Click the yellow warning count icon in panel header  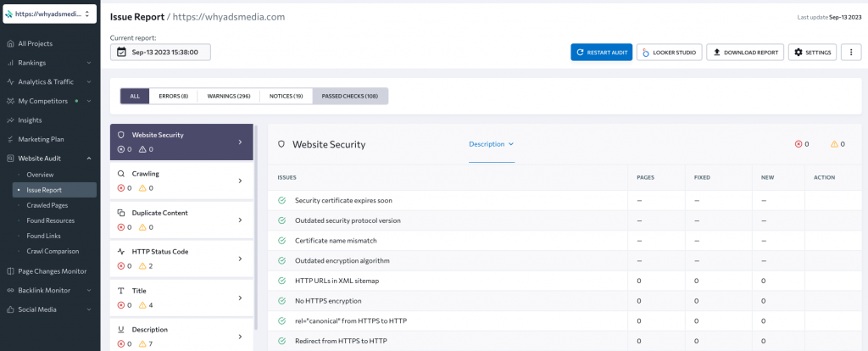coord(834,144)
